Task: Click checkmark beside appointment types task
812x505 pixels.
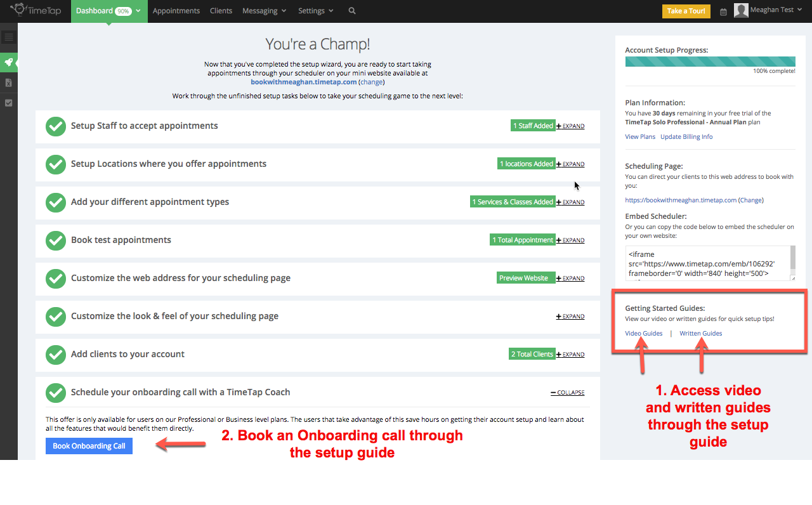Action: pos(56,202)
